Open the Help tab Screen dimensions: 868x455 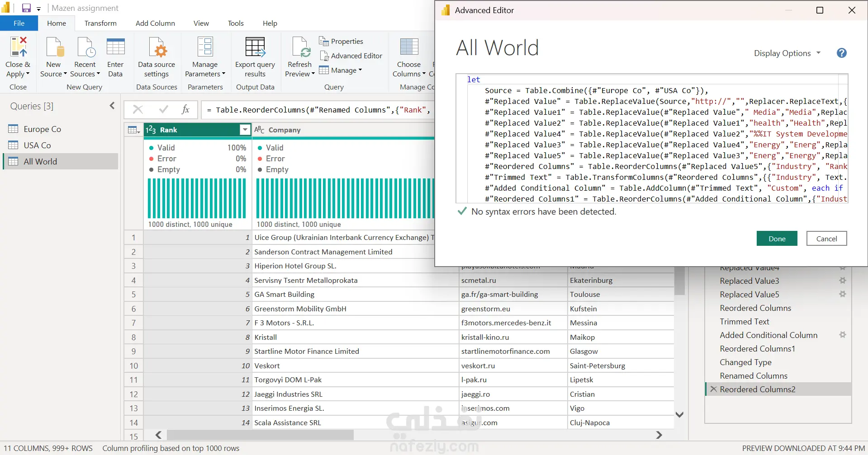[x=270, y=23]
